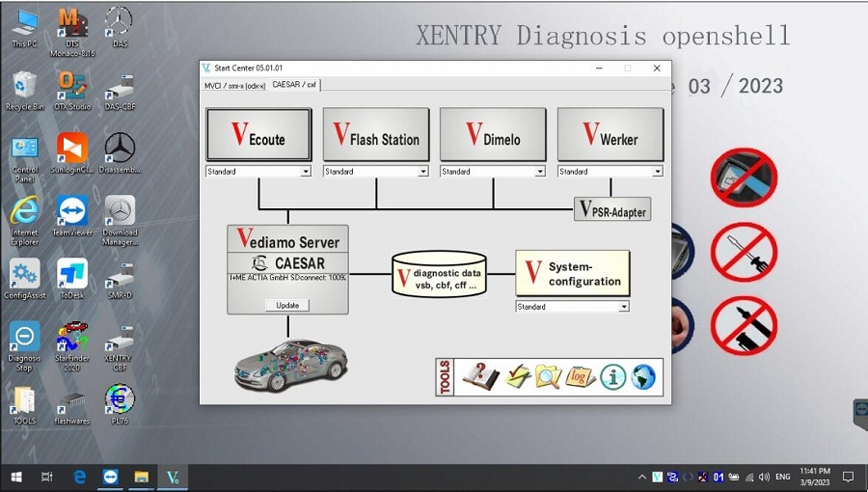Open Task View on taskbar

pyautogui.click(x=47, y=478)
